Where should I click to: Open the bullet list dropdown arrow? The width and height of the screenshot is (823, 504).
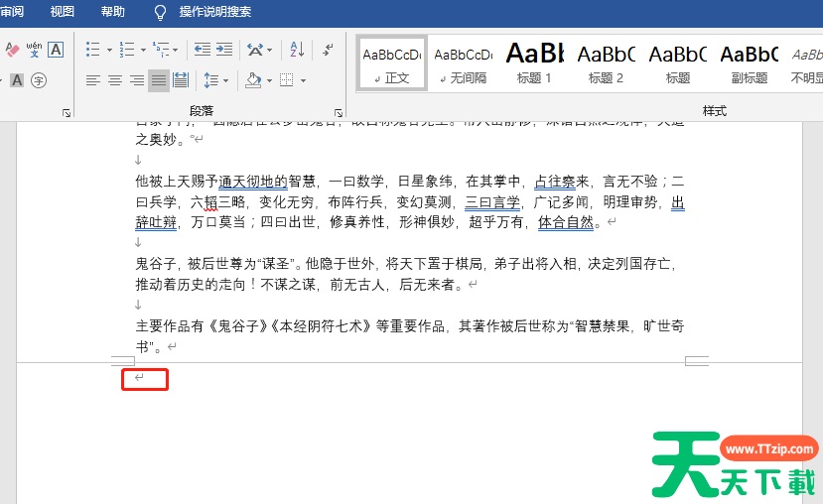(109, 50)
